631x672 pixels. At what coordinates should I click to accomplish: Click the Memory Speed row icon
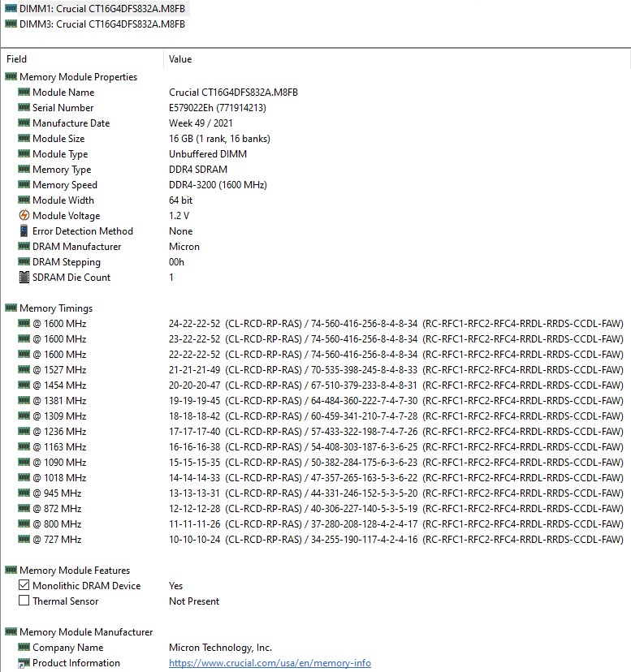click(x=24, y=184)
